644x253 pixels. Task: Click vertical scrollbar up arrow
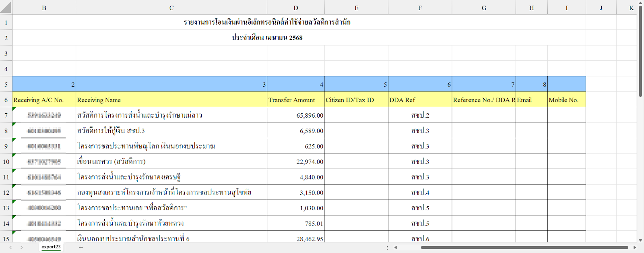(640, 3)
